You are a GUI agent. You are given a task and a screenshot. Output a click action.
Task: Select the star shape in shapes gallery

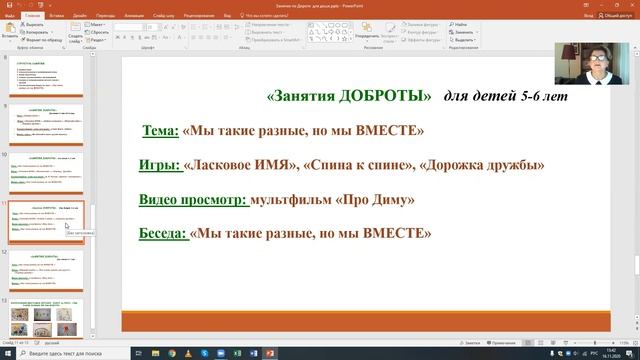[x=344, y=39]
